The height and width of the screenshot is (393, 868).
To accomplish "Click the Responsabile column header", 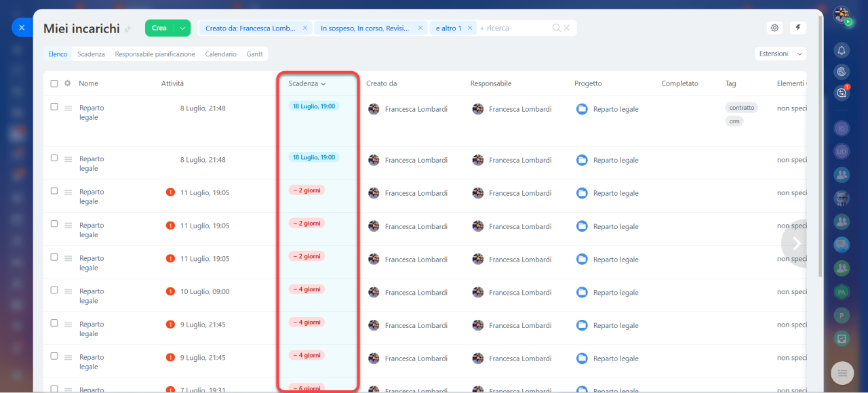I will [490, 83].
